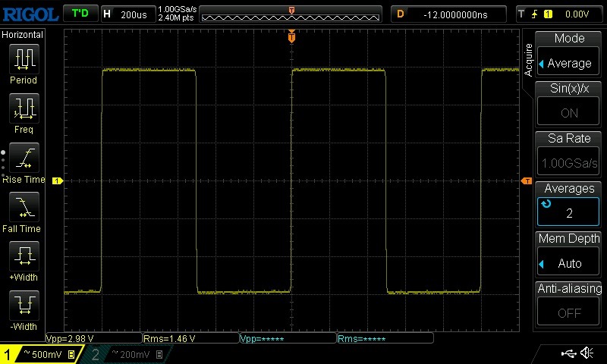Click the Vpp=2.98 V measurement

pyautogui.click(x=94, y=338)
